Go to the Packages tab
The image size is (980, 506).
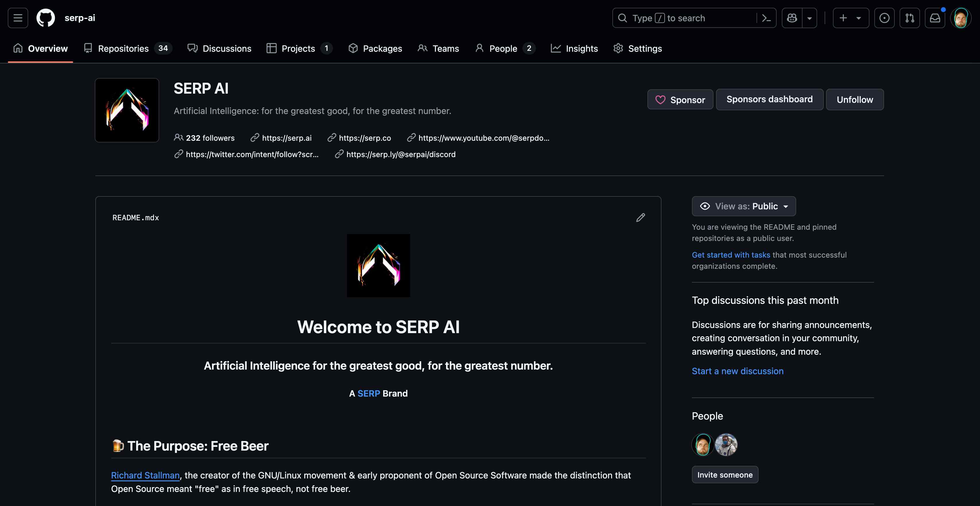tap(375, 48)
